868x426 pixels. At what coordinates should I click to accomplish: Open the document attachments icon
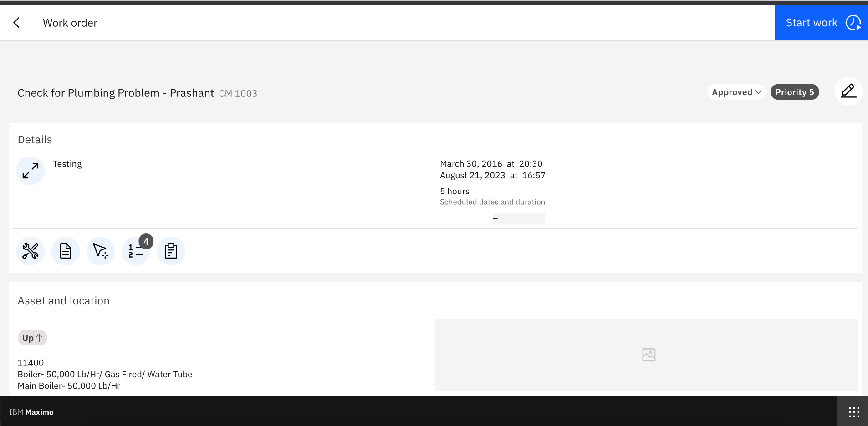tap(66, 251)
